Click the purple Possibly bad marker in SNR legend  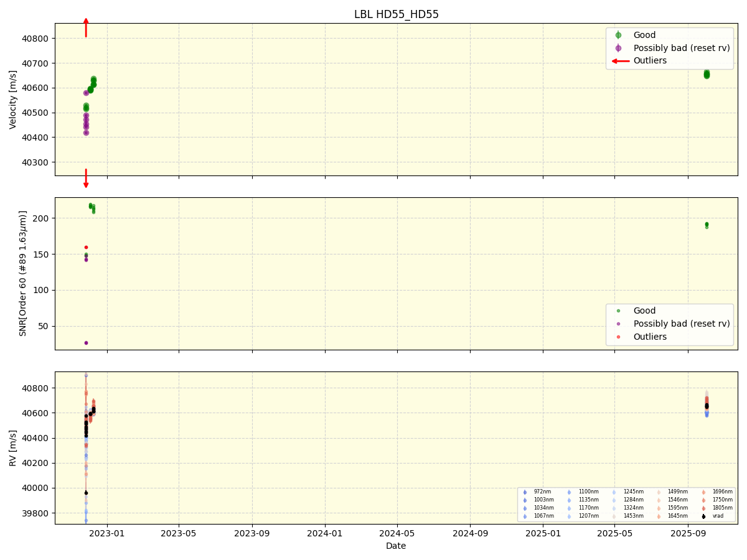(618, 324)
